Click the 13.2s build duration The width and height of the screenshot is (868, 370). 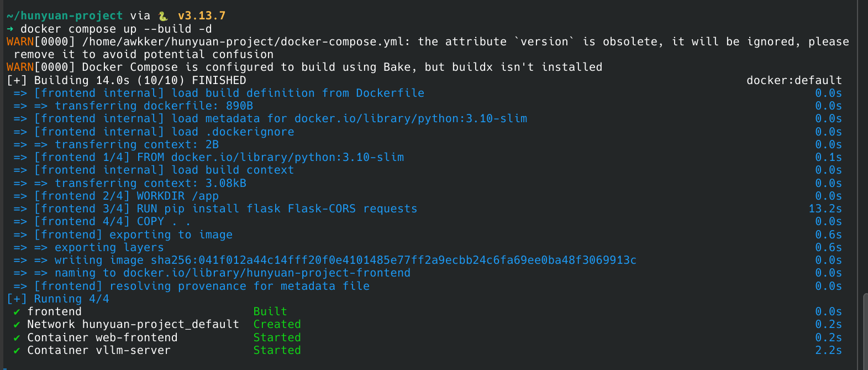(x=825, y=209)
